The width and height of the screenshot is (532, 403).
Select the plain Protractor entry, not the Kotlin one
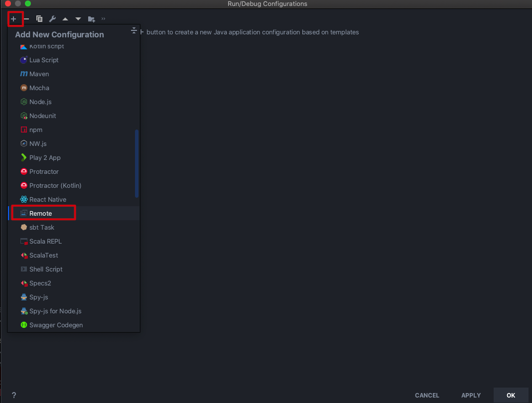point(74,172)
